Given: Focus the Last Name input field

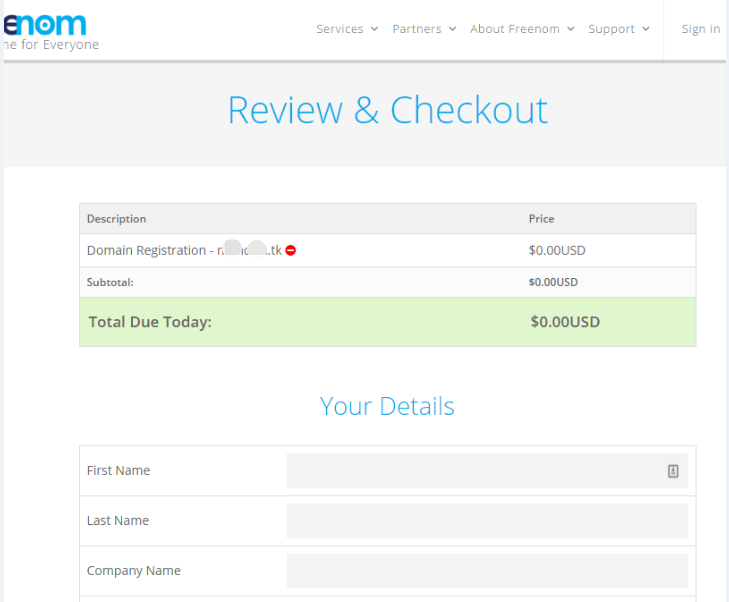Looking at the screenshot, I should click(487, 521).
